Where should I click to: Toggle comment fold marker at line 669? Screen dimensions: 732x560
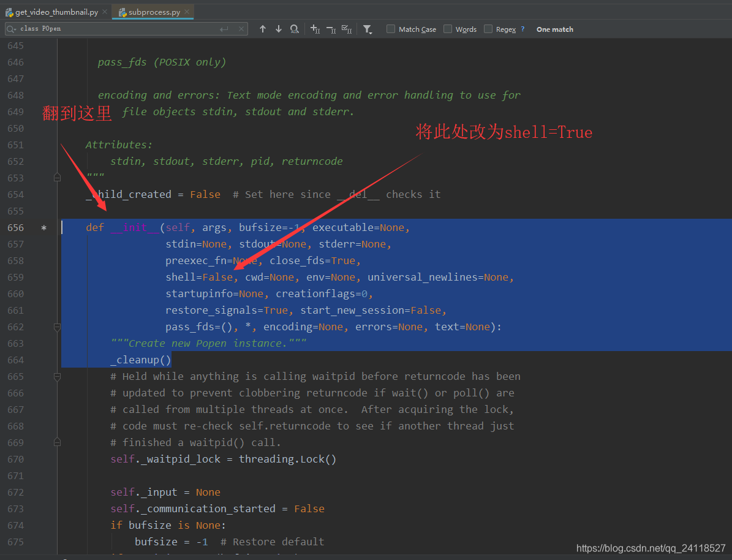[57, 442]
